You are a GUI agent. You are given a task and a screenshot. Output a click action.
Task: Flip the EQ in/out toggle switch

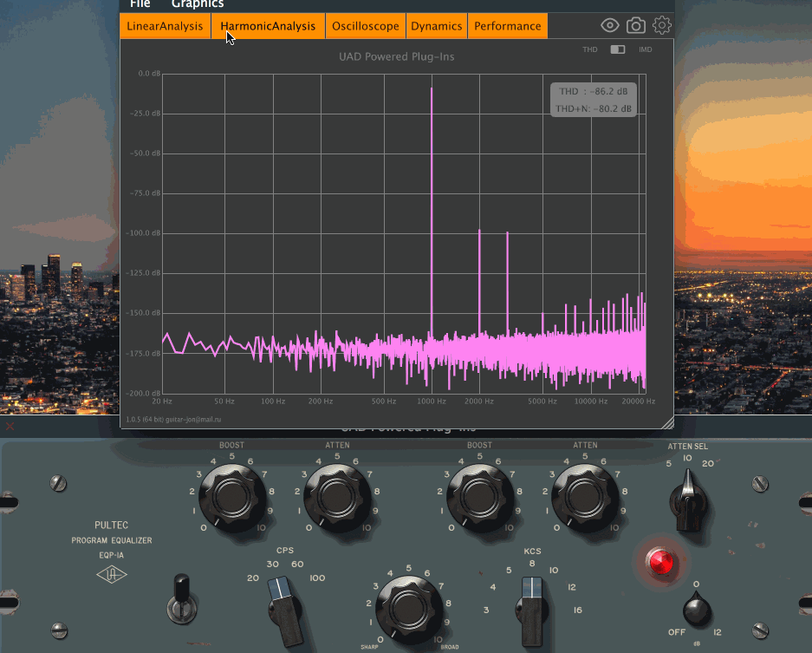(x=182, y=599)
